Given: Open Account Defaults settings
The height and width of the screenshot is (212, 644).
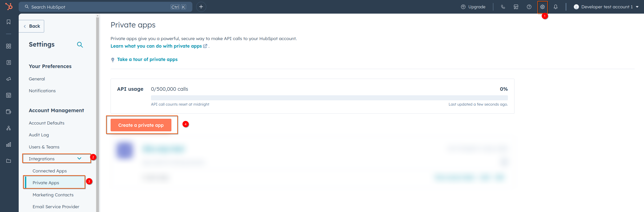Looking at the screenshot, I should 46,123.
